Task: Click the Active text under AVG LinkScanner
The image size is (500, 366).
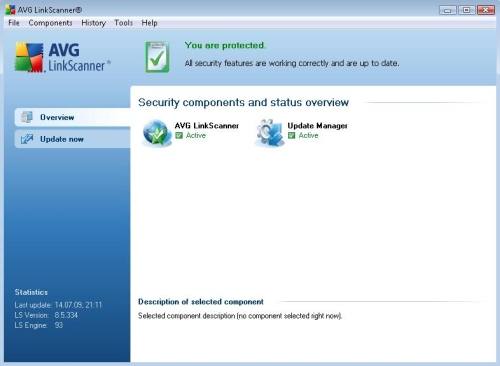Action: coord(196,135)
